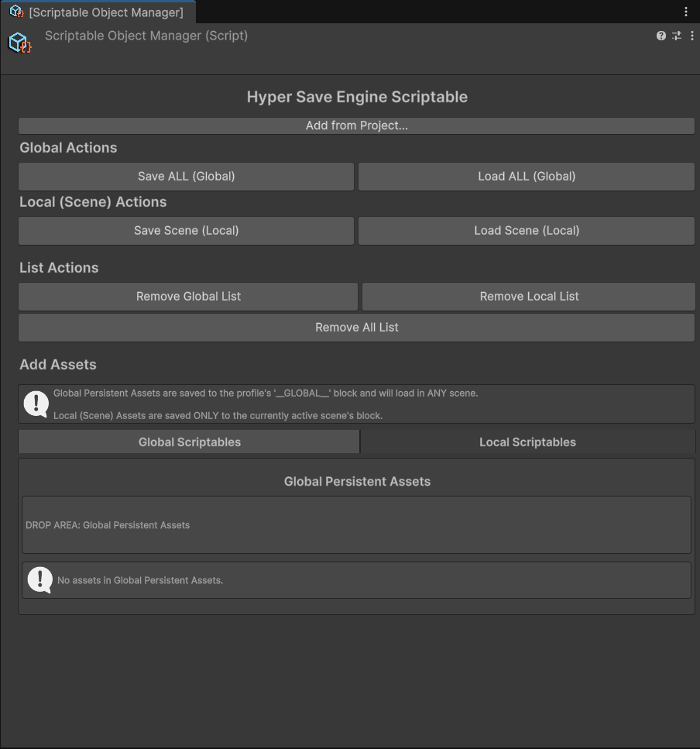Image resolution: width=700 pixels, height=749 pixels.
Task: Switch to the Global Scriptables tab
Action: [189, 442]
